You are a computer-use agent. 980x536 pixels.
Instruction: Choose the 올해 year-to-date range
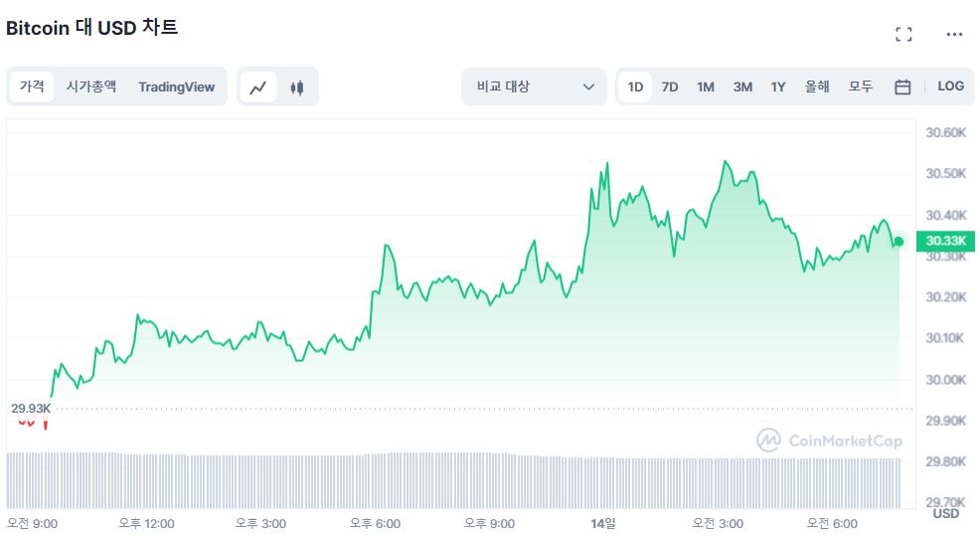coord(816,87)
